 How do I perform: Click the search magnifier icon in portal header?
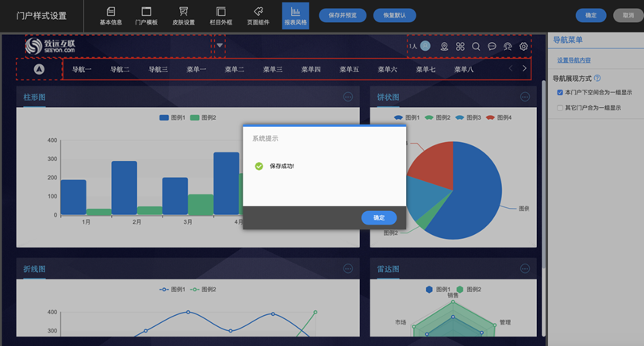coord(476,47)
